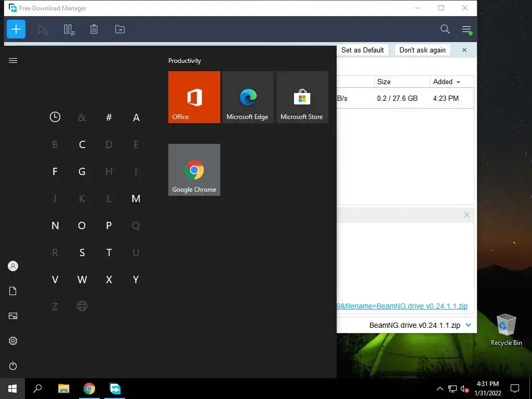Sort by Added column dropdown arrow

pos(458,82)
